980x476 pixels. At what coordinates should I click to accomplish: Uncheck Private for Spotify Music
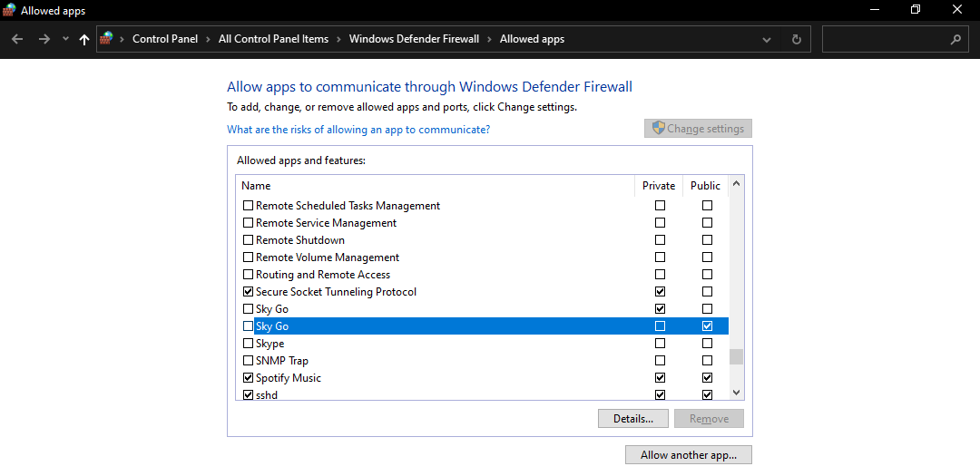(x=660, y=378)
